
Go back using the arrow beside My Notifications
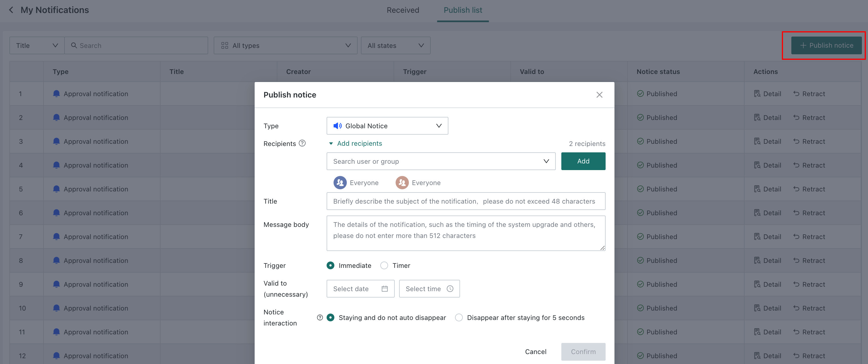[x=11, y=10]
